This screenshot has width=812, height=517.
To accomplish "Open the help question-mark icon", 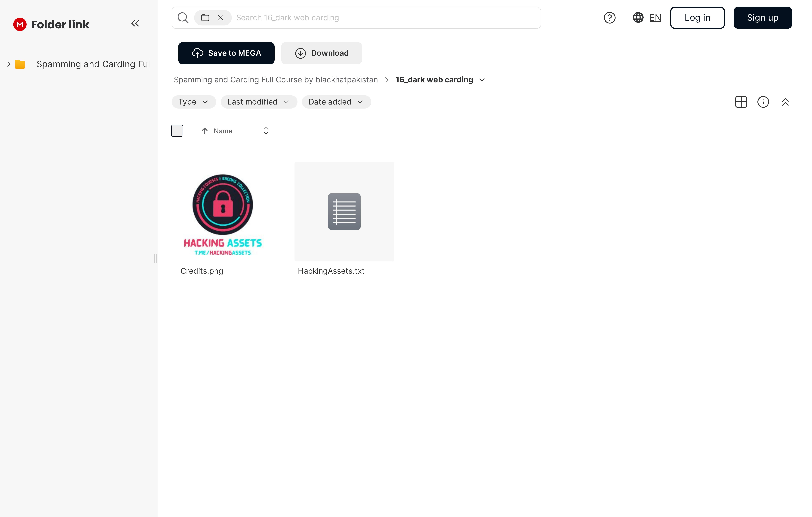I will pos(609,18).
